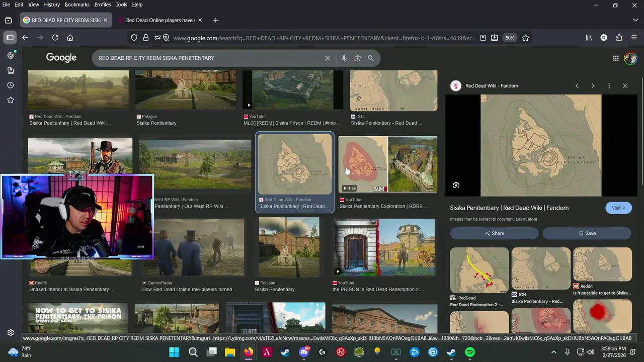
Task: Share the previewed image
Action: [494, 233]
